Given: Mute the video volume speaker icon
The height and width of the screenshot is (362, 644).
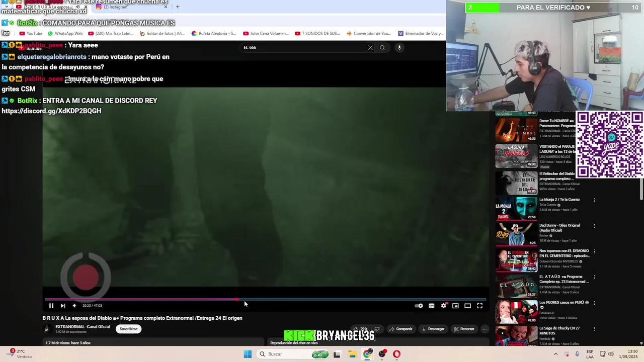Looking at the screenshot, I should 74,306.
